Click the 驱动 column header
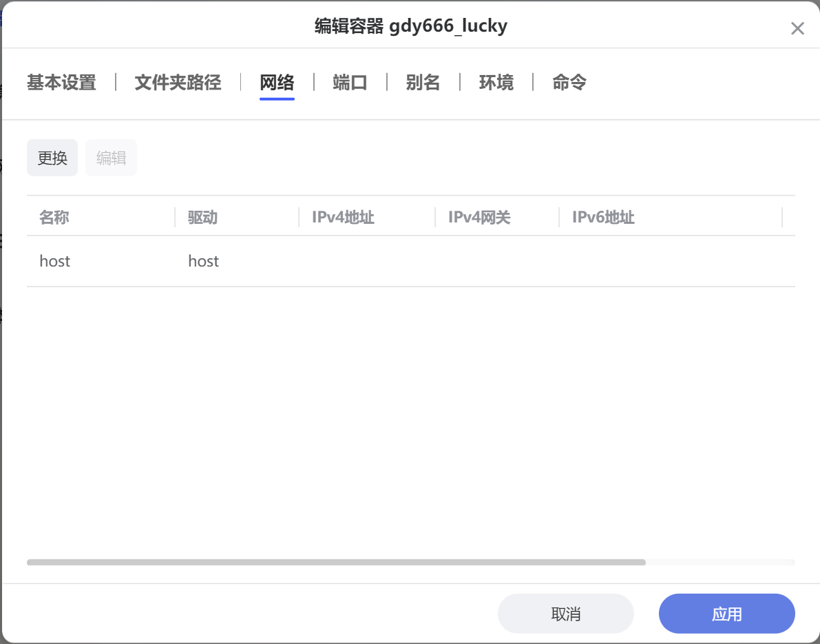Viewport: 820px width, 644px height. (x=202, y=217)
